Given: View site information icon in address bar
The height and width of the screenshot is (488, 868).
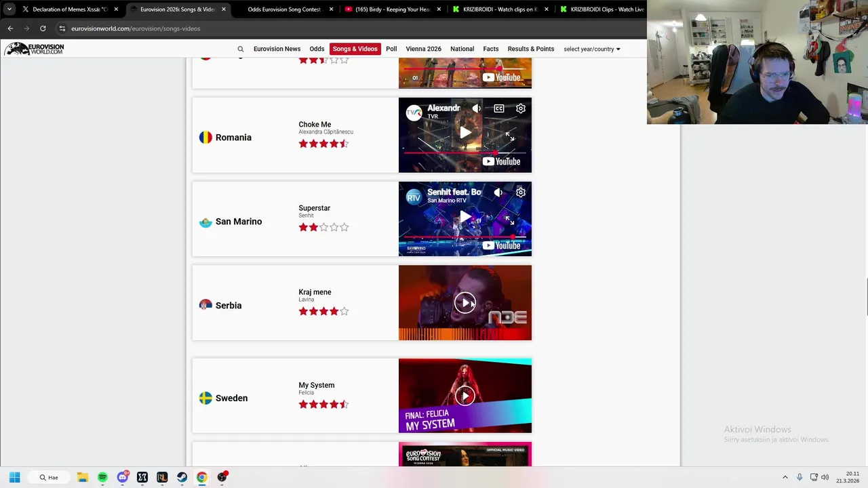Looking at the screenshot, I should click(x=62, y=28).
